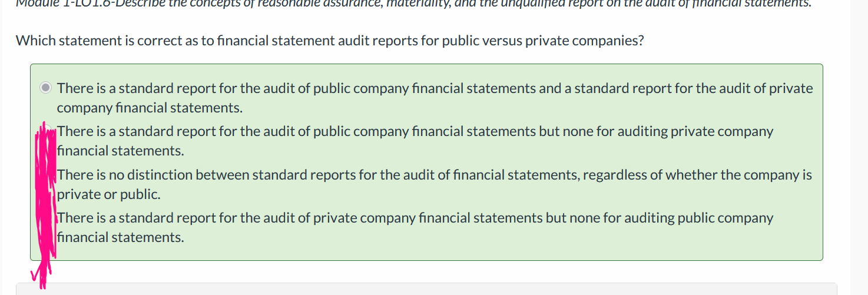Click the 'private or public.' line of text

coord(108,194)
